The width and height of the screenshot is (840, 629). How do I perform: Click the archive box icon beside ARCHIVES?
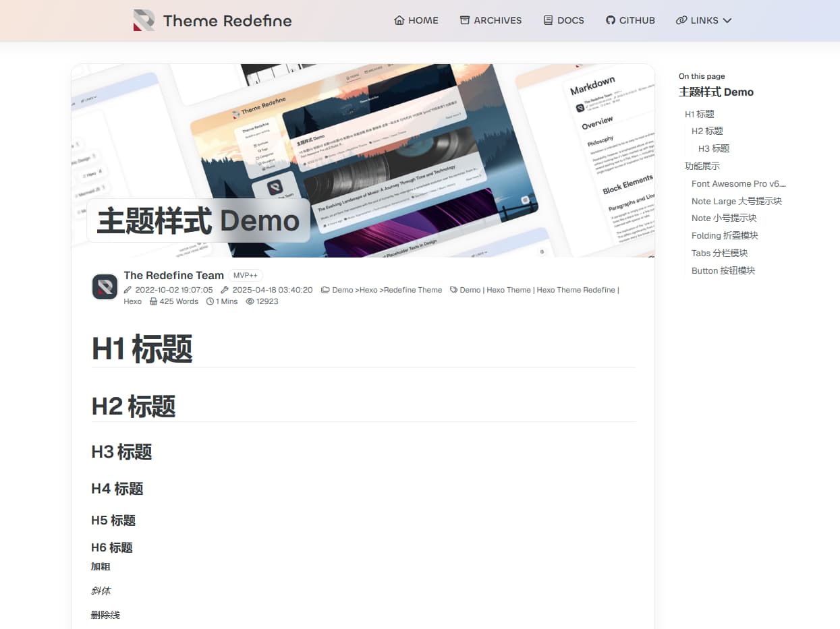click(x=464, y=20)
